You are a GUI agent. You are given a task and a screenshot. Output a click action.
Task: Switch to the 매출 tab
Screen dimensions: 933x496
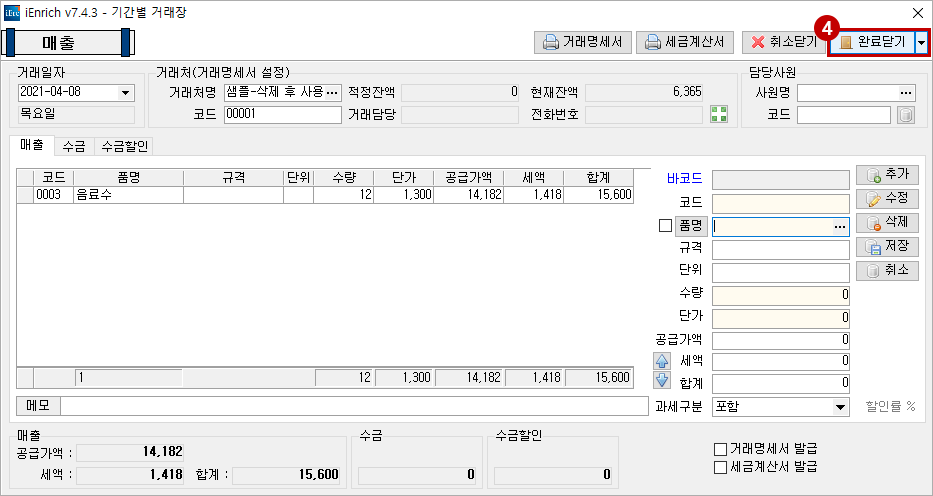[32, 145]
